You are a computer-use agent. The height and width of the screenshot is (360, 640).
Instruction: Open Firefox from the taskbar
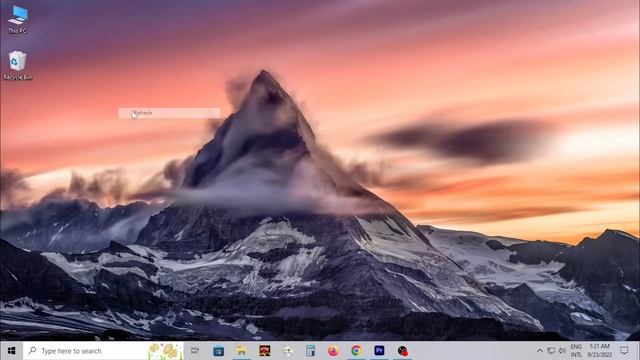(x=333, y=351)
